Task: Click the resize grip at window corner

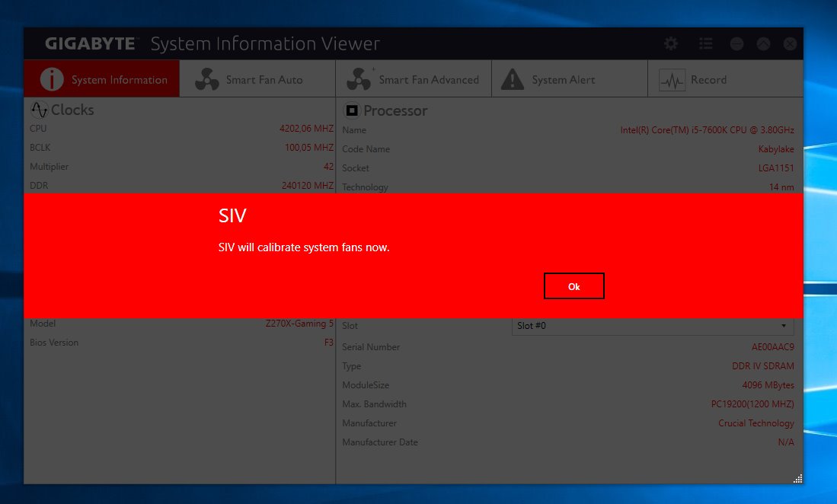Action: 797,478
